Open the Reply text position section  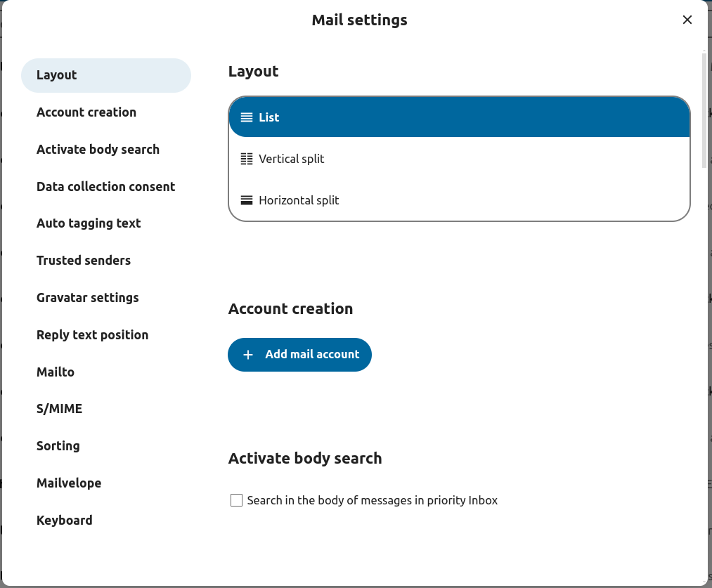tap(92, 334)
